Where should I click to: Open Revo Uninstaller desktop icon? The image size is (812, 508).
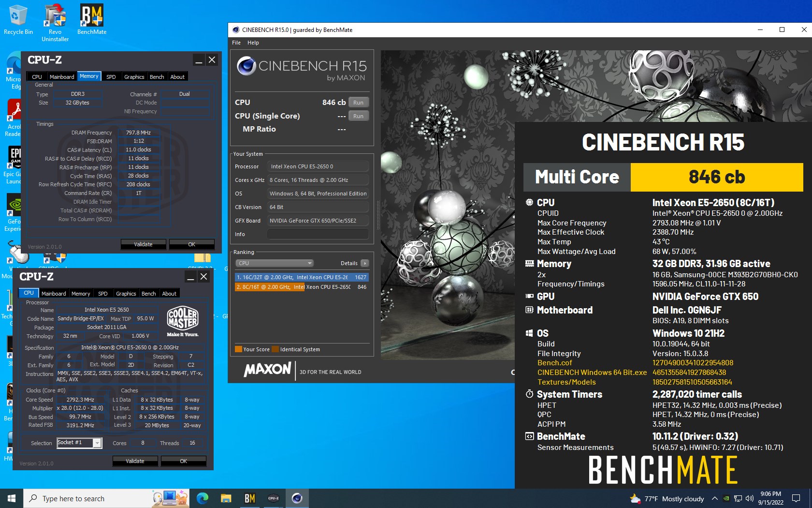click(x=55, y=23)
